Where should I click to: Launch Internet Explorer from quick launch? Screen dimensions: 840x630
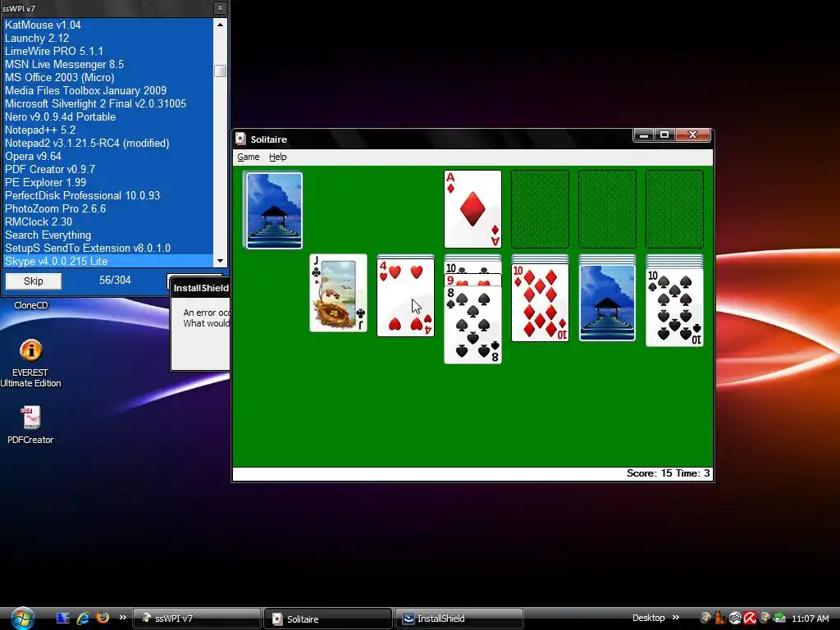coord(83,618)
